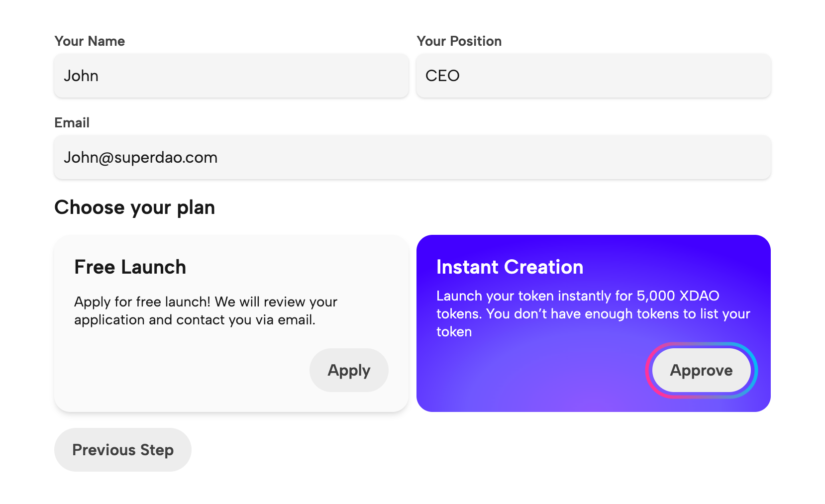The height and width of the screenshot is (504, 825).
Task: Click the 5,000 XDAO tokens description
Action: tap(592, 313)
